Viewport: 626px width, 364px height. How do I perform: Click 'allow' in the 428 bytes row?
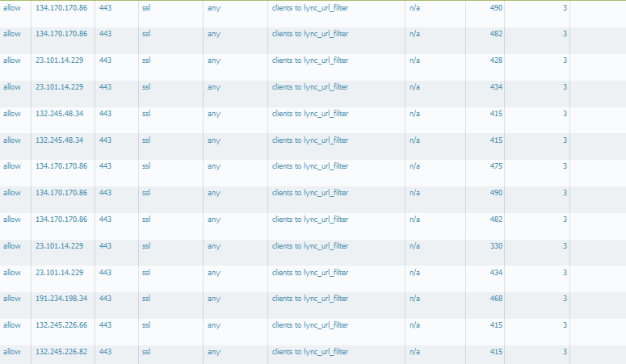(x=12, y=61)
